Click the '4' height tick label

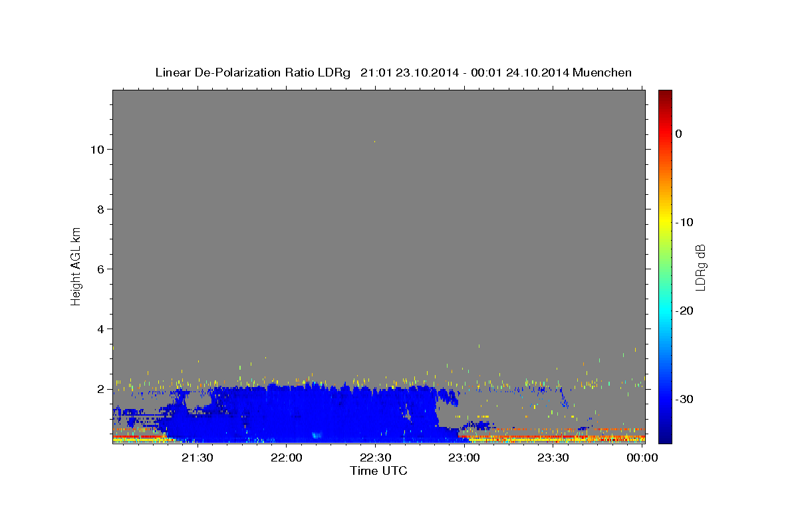pyautogui.click(x=101, y=329)
